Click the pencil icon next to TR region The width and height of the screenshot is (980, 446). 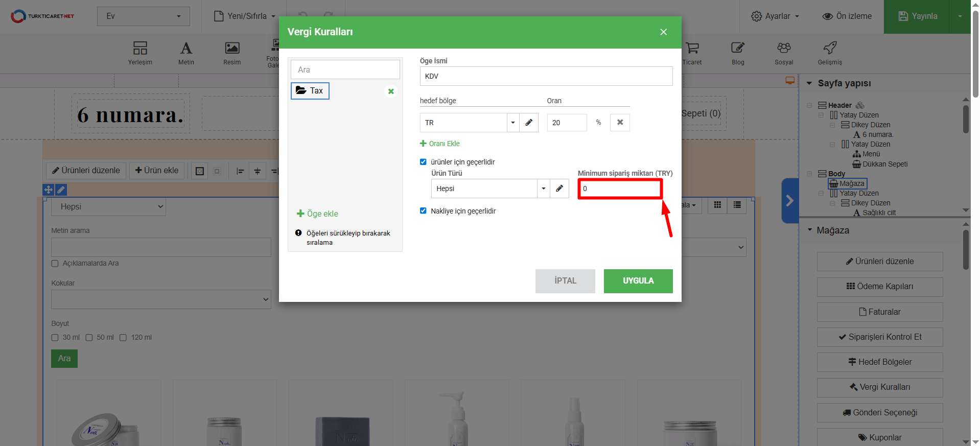(529, 123)
